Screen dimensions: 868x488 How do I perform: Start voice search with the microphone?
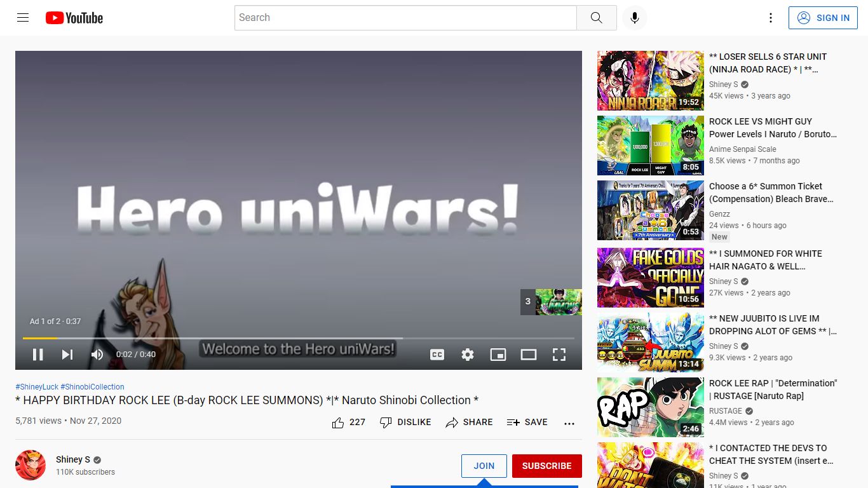click(634, 18)
